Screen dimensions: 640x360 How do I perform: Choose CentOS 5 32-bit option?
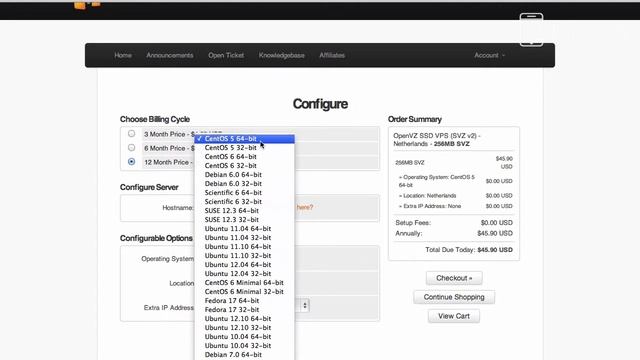coord(244,148)
